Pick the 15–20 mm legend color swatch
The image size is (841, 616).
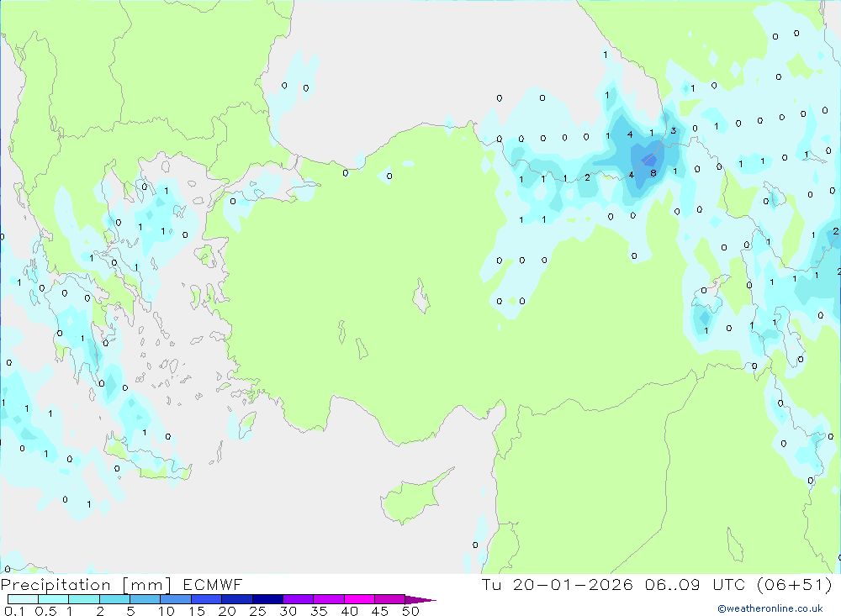click(x=207, y=599)
